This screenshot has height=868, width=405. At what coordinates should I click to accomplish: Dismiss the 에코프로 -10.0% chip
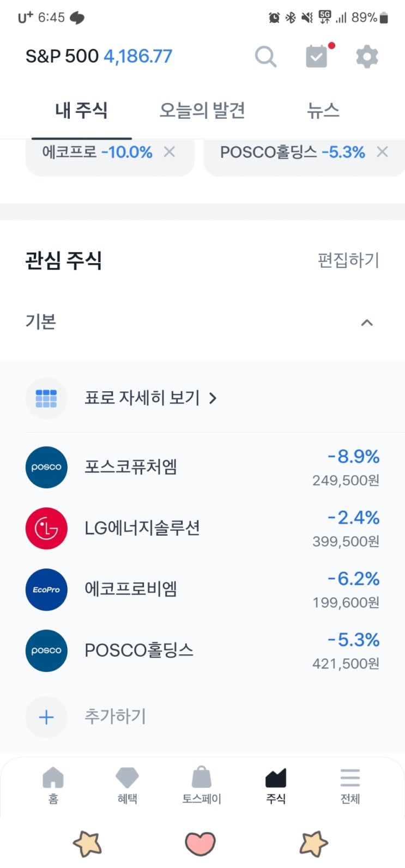[x=170, y=152]
